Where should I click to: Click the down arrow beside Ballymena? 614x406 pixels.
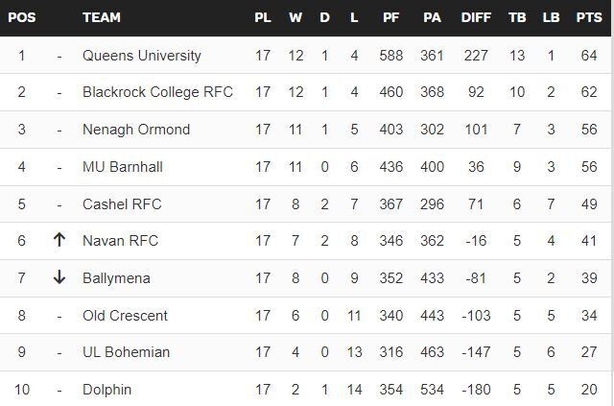59,277
